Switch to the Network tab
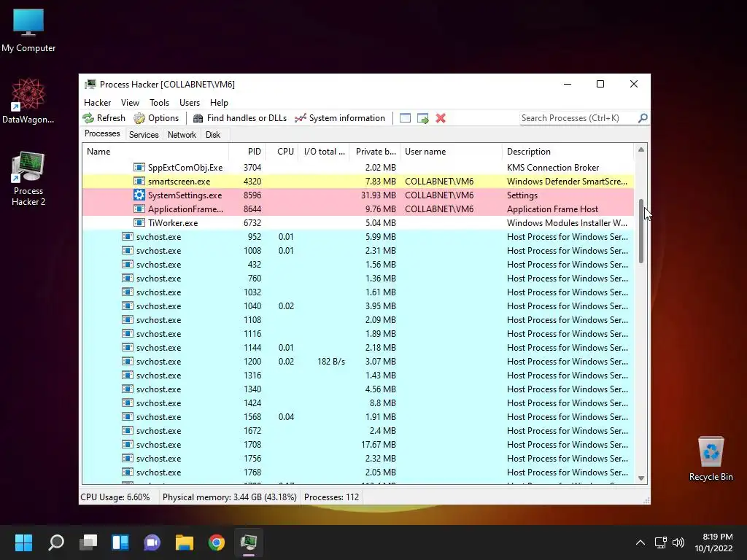747x560 pixels. pyautogui.click(x=182, y=135)
